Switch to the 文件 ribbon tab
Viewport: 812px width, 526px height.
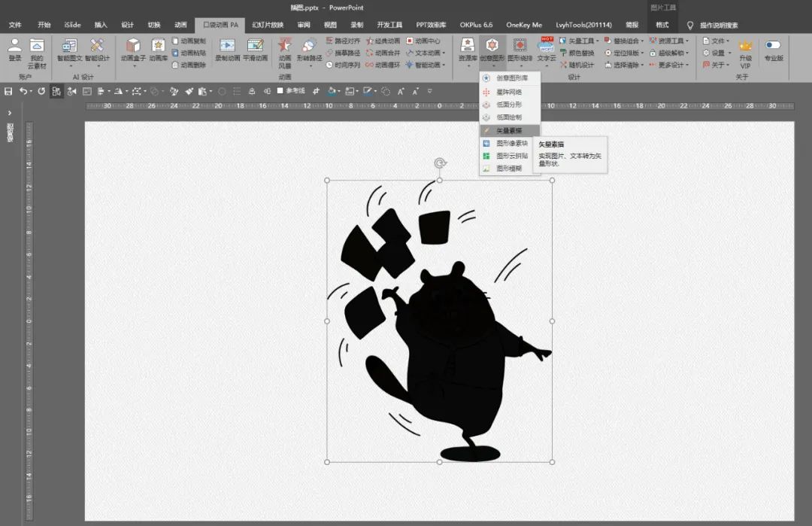pyautogui.click(x=15, y=25)
